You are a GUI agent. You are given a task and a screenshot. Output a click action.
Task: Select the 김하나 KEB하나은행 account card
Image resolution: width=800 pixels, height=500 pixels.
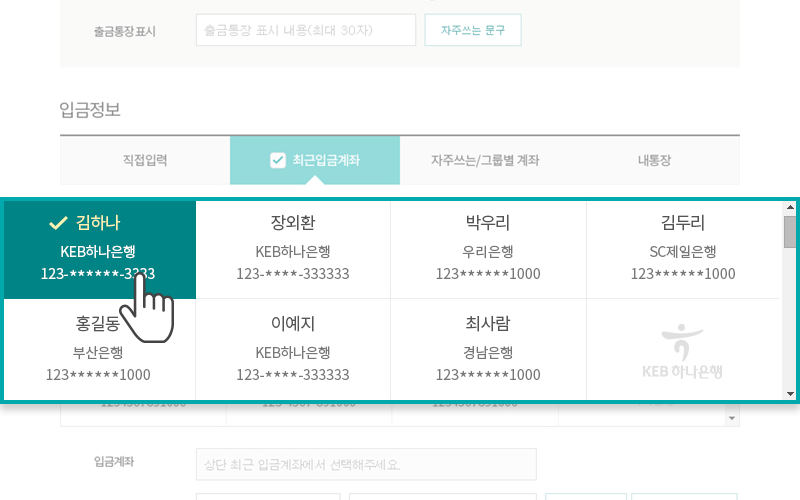(99, 249)
